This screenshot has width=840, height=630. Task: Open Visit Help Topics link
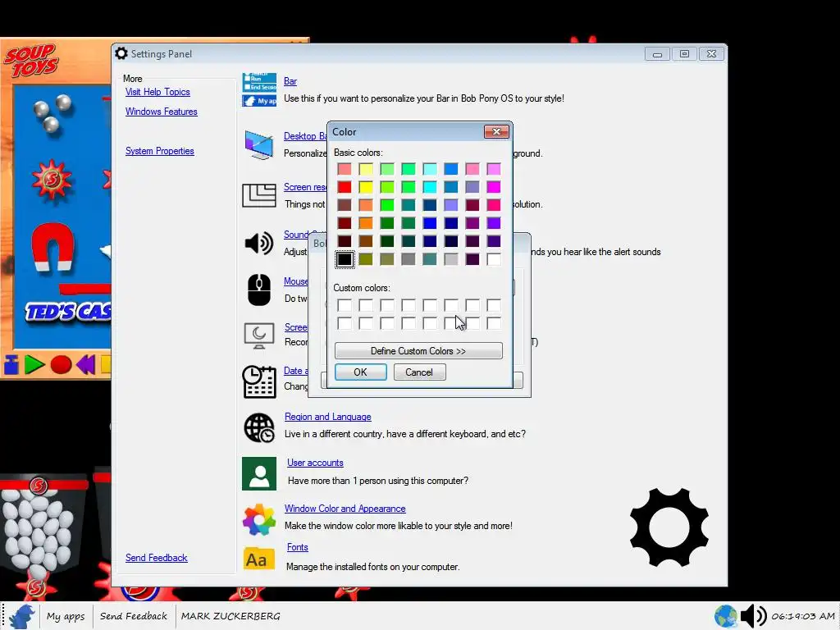pos(157,92)
